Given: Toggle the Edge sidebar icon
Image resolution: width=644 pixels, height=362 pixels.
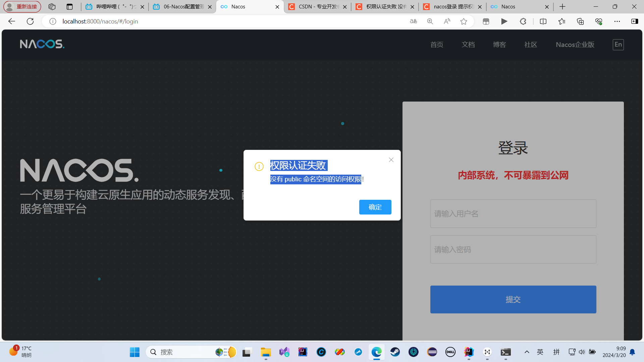Looking at the screenshot, I should pos(635,21).
